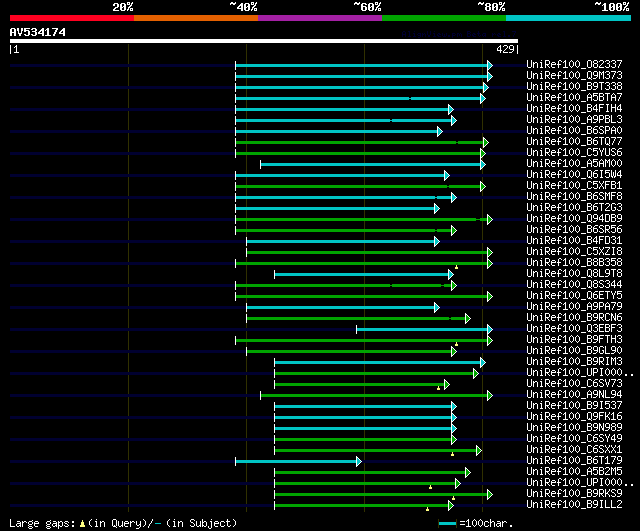The height and width of the screenshot is (531, 640).
Task: Click the UniRef100_C6SXX1 hit name
Action: [x=574, y=450]
